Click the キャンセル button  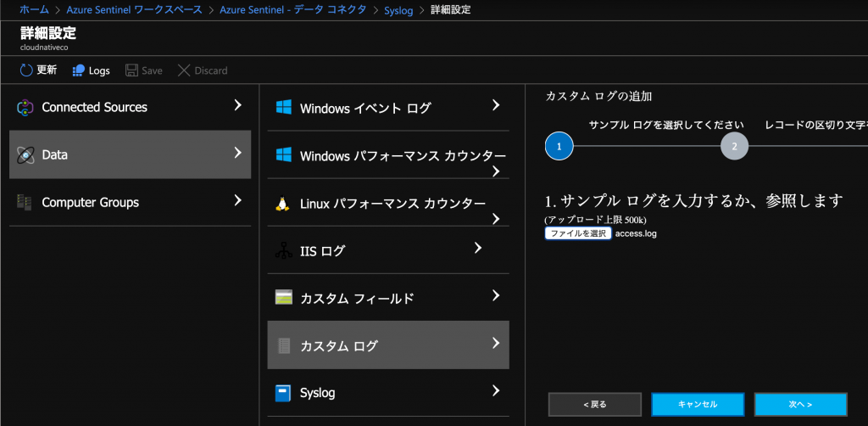pyautogui.click(x=698, y=405)
